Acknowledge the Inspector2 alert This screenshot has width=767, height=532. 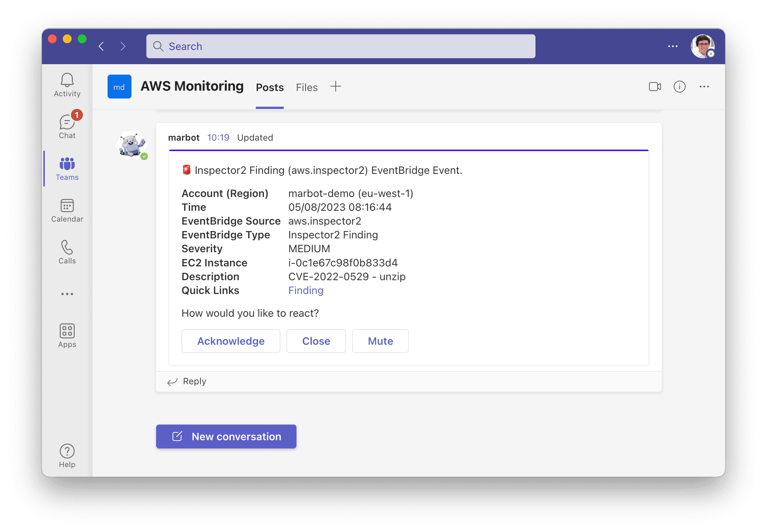coord(231,341)
